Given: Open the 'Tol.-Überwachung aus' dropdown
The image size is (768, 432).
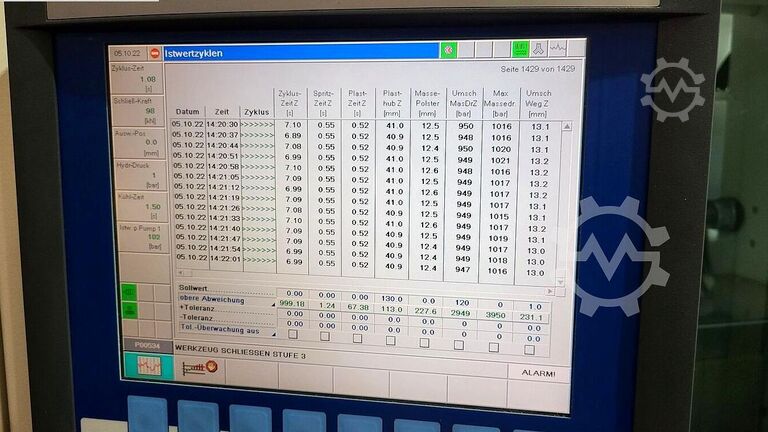Looking at the screenshot, I should pos(272,331).
